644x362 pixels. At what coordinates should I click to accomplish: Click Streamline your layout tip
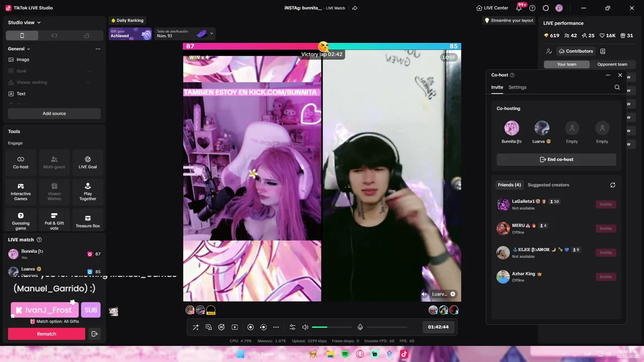[509, 21]
